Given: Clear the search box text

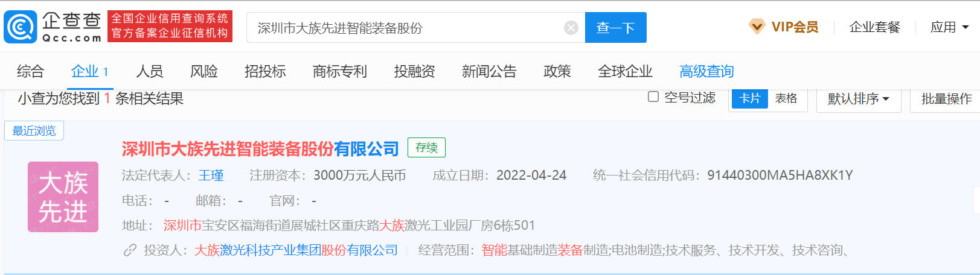Looking at the screenshot, I should 571,28.
